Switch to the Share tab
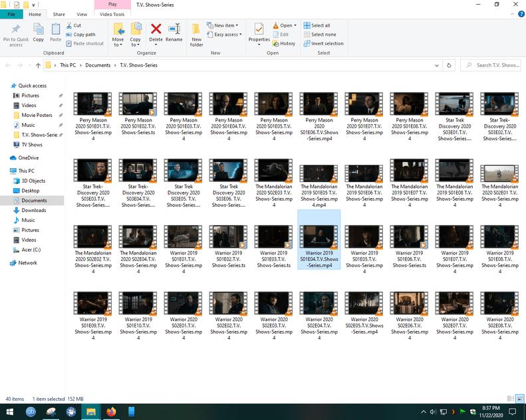The image size is (526, 420). pos(59,15)
